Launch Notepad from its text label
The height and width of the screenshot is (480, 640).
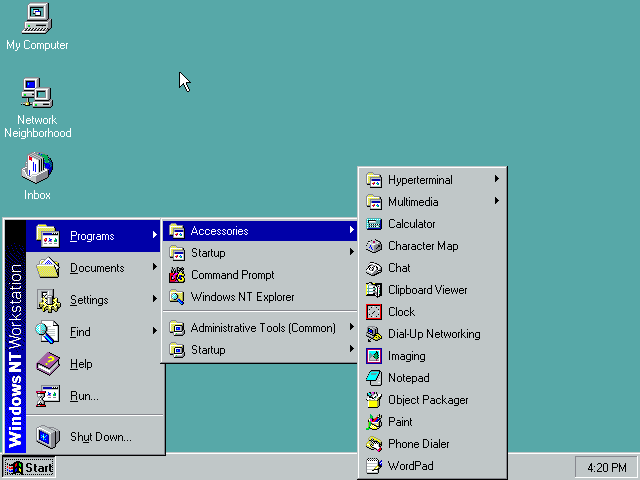(409, 378)
